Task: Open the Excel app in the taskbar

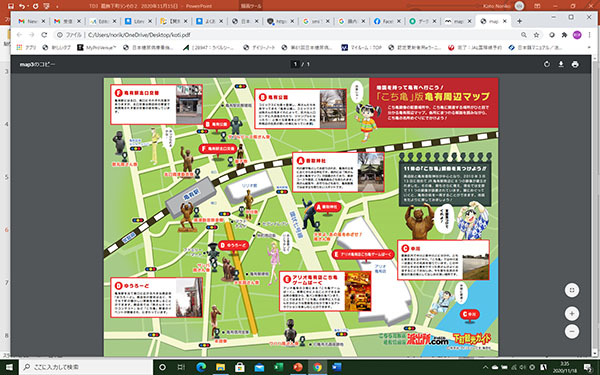Action: point(279,367)
